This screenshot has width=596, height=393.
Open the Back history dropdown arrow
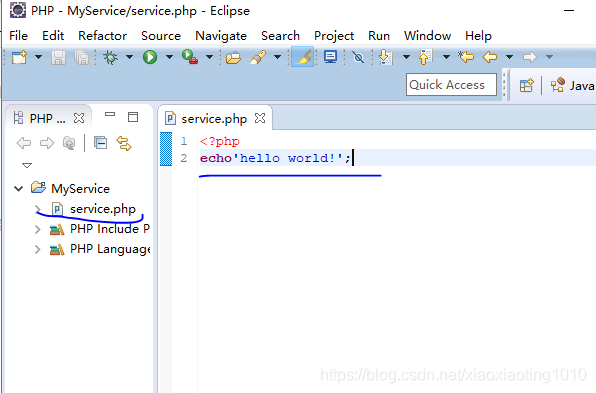point(509,57)
